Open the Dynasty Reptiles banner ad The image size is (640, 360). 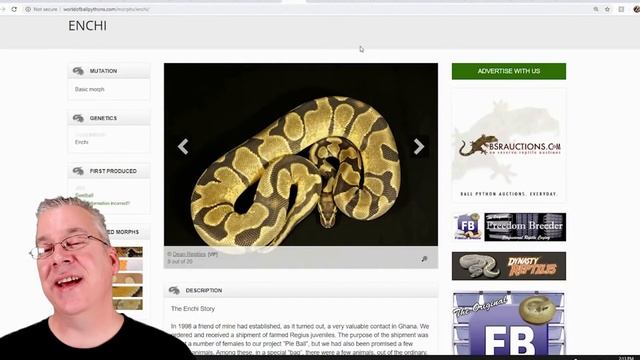(x=509, y=266)
